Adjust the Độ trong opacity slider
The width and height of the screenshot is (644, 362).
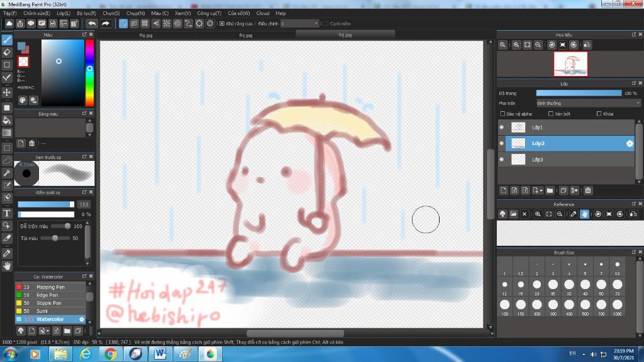tap(579, 93)
